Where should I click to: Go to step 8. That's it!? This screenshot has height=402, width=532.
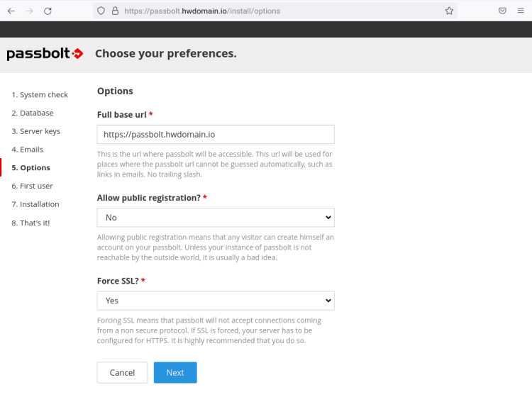coord(31,223)
